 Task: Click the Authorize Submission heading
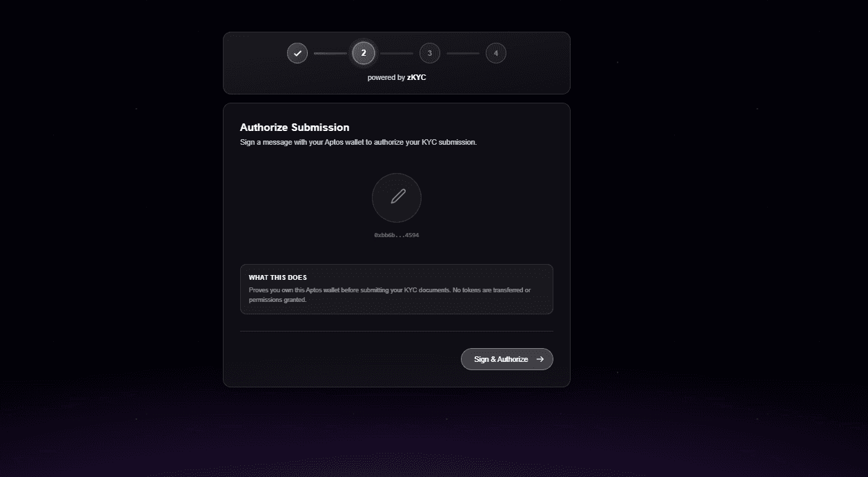295,128
